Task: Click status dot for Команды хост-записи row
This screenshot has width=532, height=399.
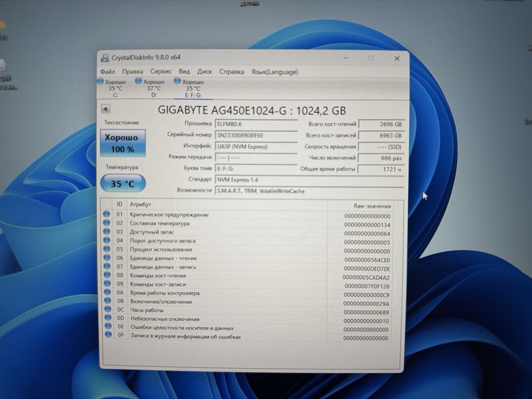Action: pyautogui.click(x=108, y=283)
